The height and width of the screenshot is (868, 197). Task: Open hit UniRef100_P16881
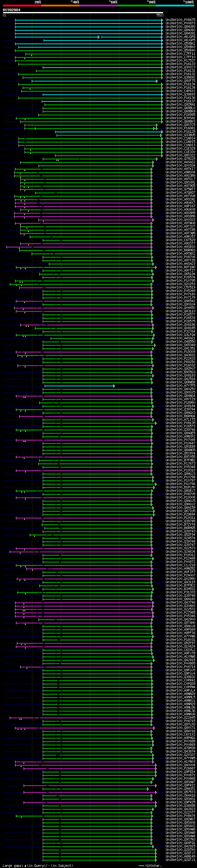(x=180, y=128)
